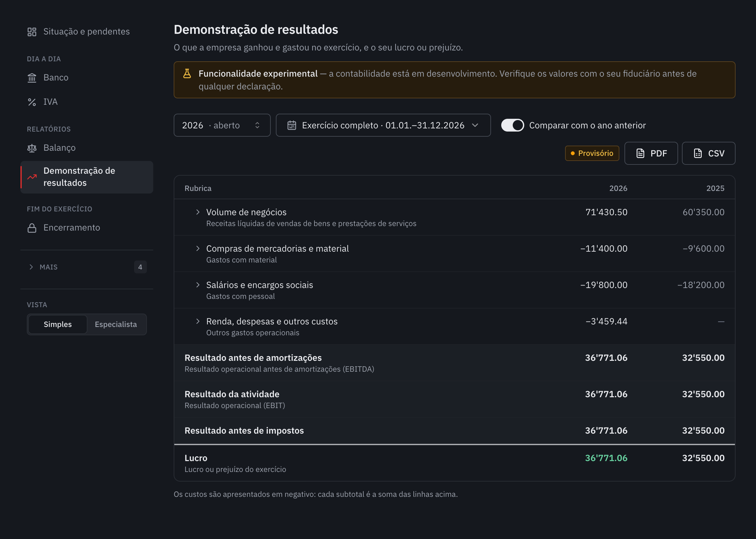The image size is (756, 539).
Task: Toggle Comparar com o ano anterior switch
Action: pyautogui.click(x=512, y=125)
